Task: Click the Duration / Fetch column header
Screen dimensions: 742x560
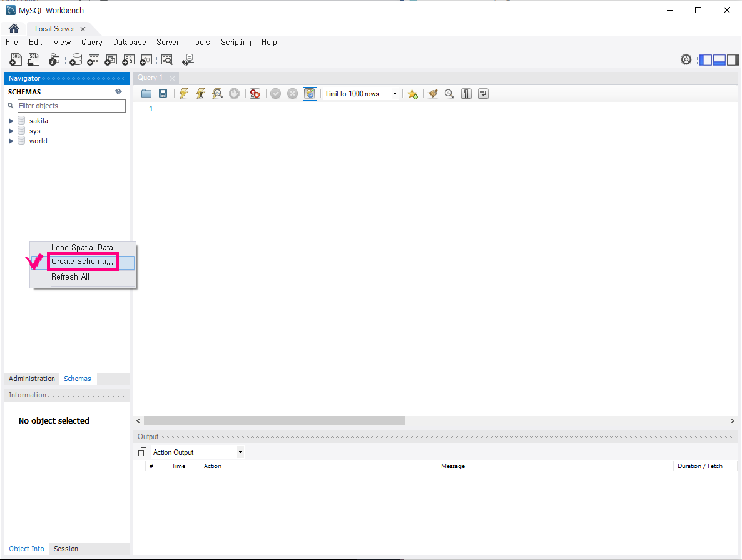Action: click(700, 466)
